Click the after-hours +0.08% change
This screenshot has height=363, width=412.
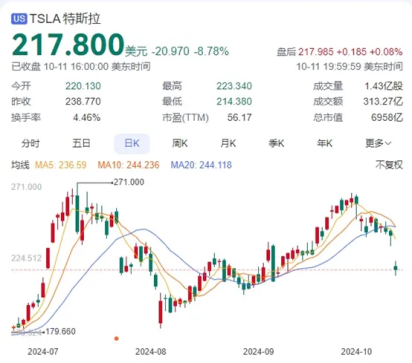point(386,52)
